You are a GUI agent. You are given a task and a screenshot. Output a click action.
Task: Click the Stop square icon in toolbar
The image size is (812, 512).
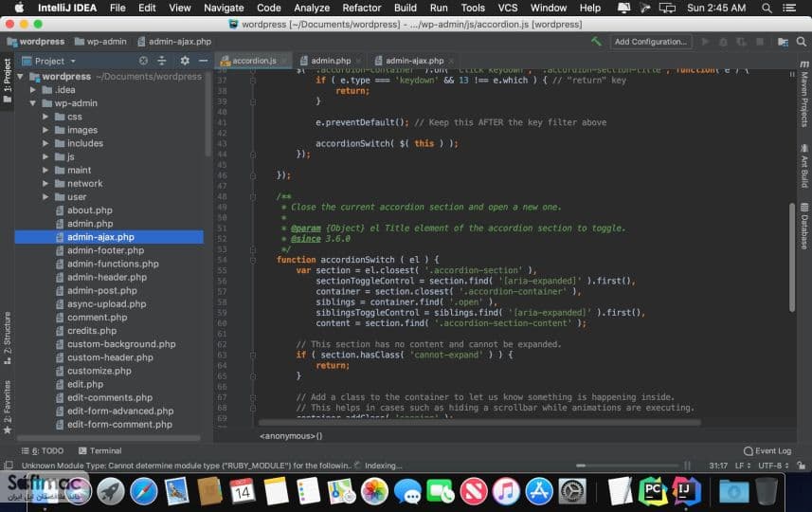pyautogui.click(x=760, y=42)
